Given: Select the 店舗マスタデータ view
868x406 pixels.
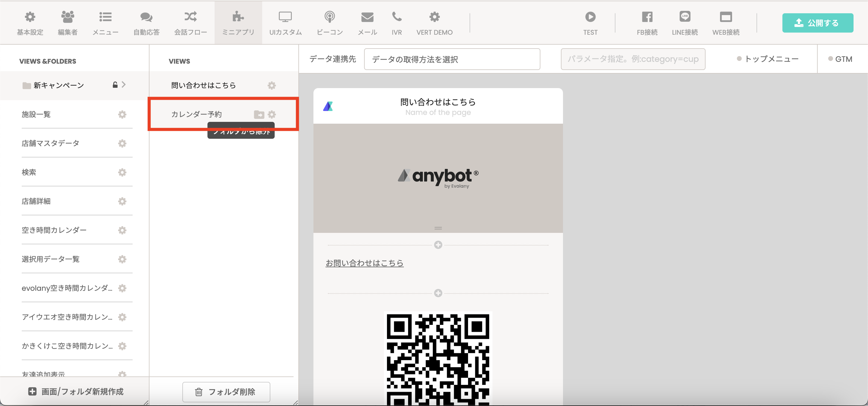Looking at the screenshot, I should (x=51, y=143).
